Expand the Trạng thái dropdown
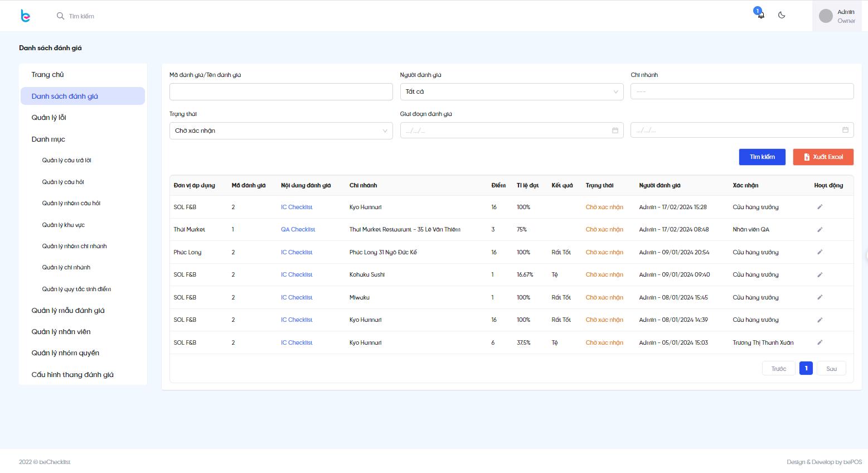Viewport: 868px width, 473px height. coord(281,131)
